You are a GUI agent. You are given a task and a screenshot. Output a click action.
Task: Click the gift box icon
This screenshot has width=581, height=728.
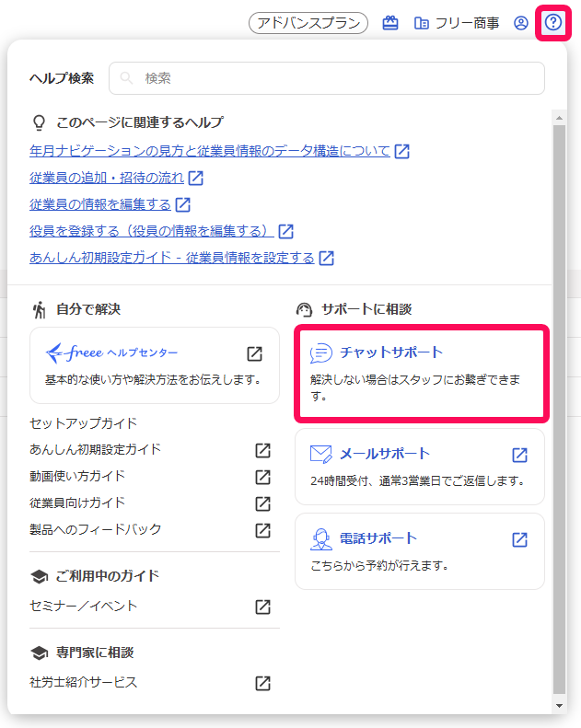tap(390, 23)
